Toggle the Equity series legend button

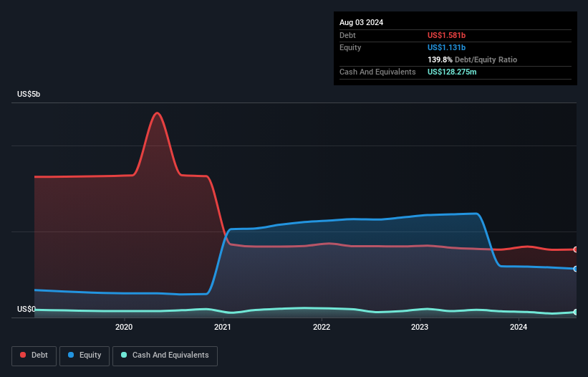[85, 355]
